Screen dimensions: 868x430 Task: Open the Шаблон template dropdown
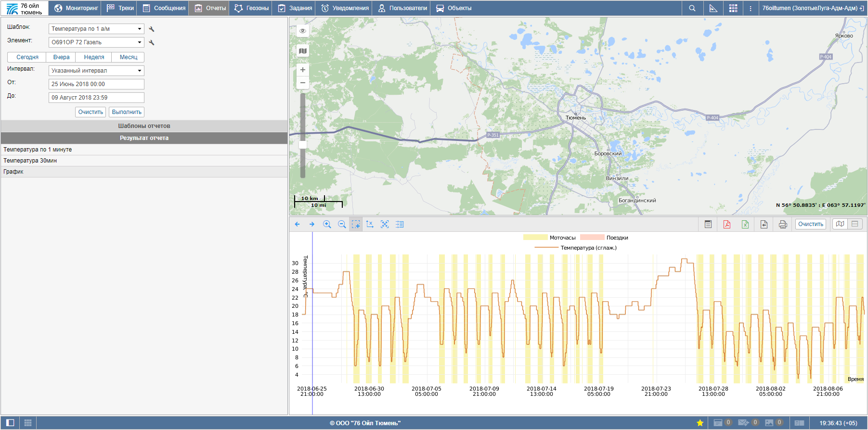point(96,29)
